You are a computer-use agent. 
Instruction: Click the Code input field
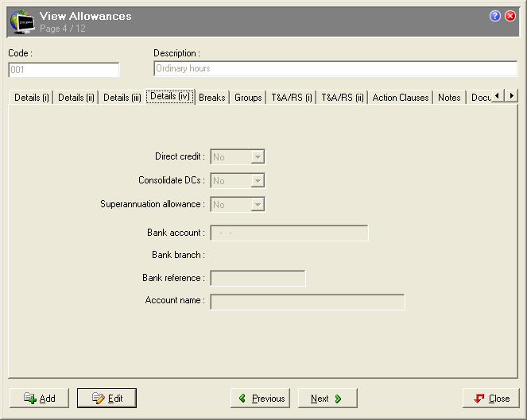point(64,70)
